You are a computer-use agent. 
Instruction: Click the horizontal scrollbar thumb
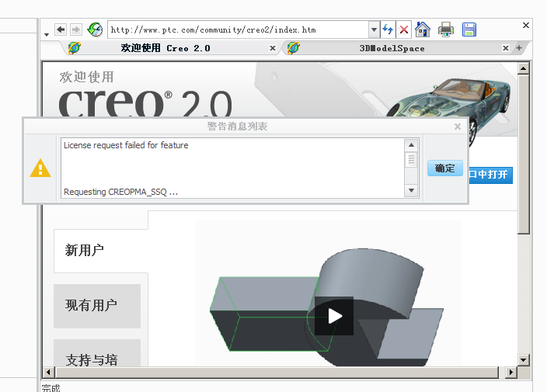coord(277,372)
